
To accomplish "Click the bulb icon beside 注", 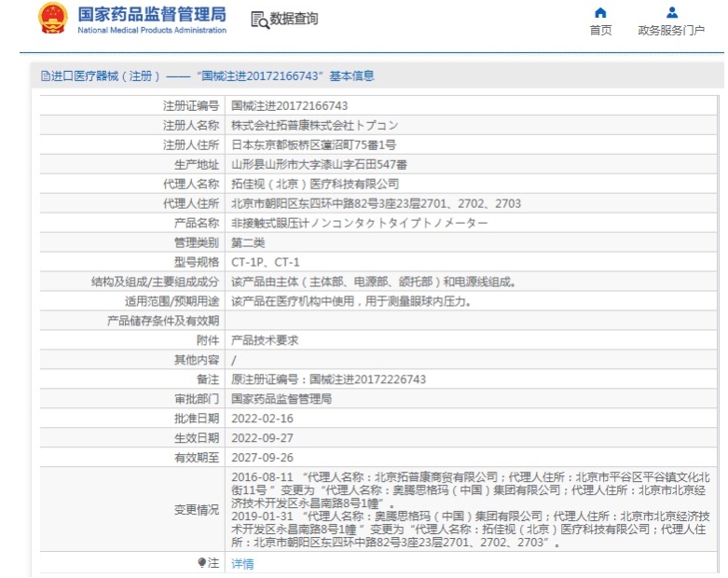I will pos(201,563).
